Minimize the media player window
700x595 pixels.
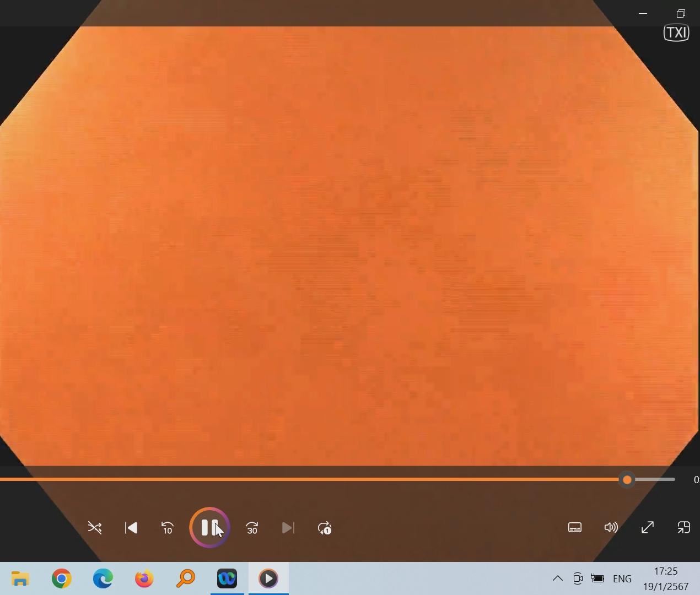pos(643,13)
